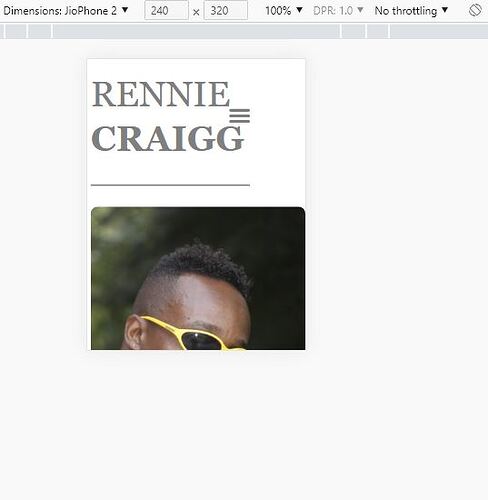Viewport: 488px width, 500px height.
Task: Click the gray horizontal divider under the heading
Action: coord(170,185)
